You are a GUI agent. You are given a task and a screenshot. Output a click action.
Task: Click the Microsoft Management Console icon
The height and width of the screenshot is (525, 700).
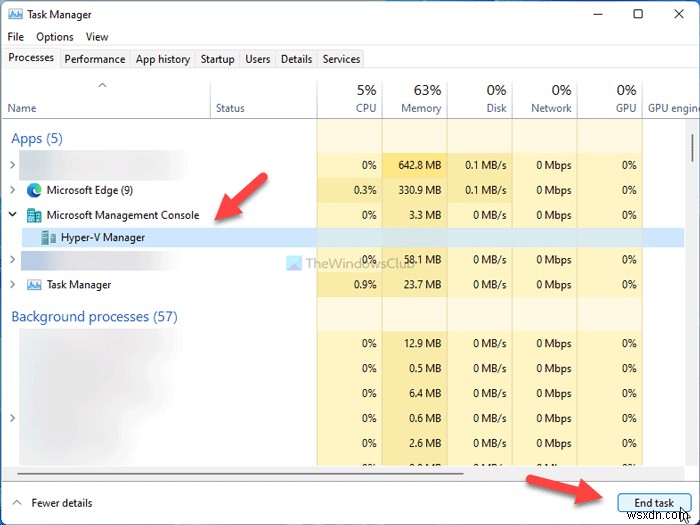click(34, 216)
